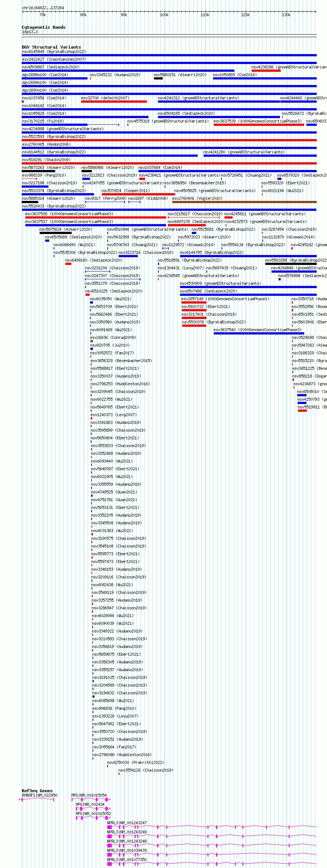Select transcript MPG|NM_001015052
The image size is (327, 868).
pos(93,814)
